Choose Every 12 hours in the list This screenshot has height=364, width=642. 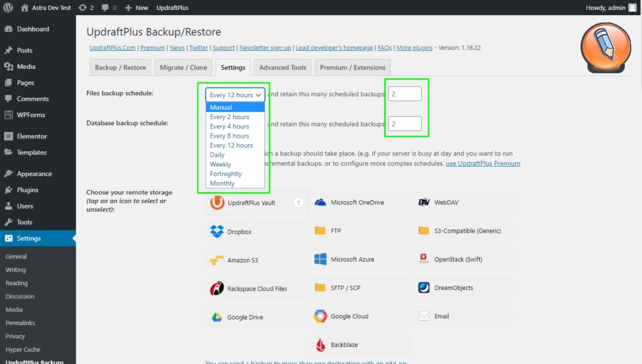235,145
